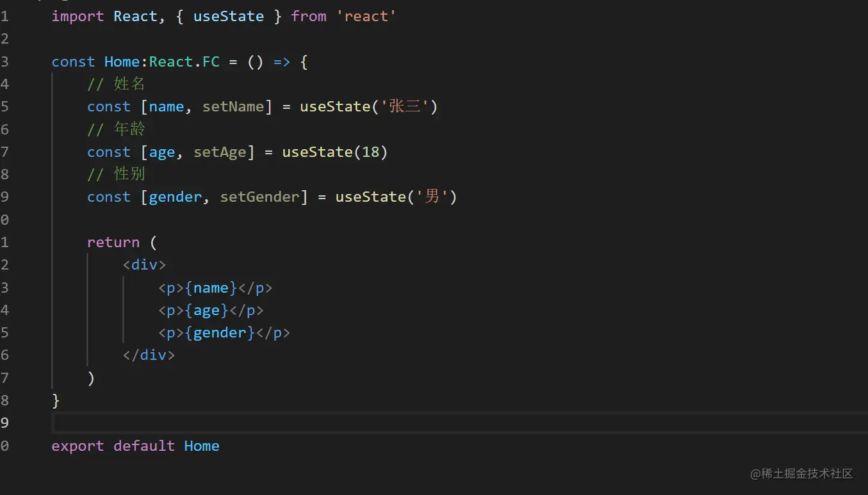Viewport: 868px width, 495px height.
Task: Click the closing '</p>' after {gender}
Action: 273,332
